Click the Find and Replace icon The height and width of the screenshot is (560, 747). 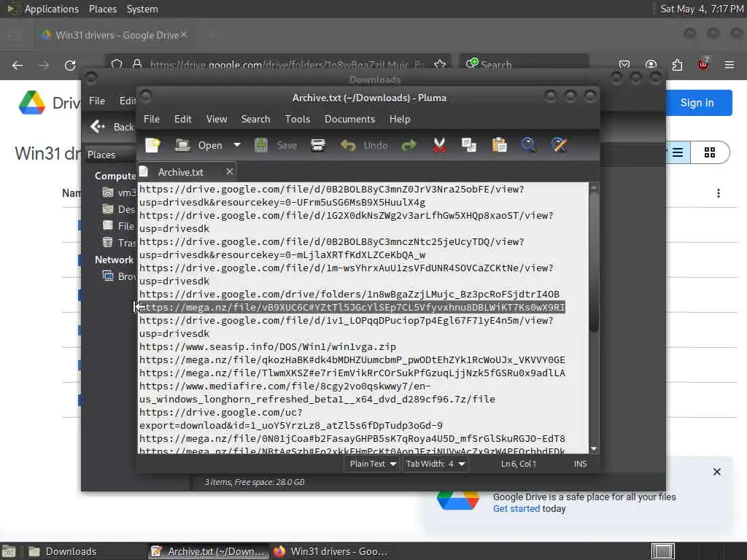tap(559, 145)
